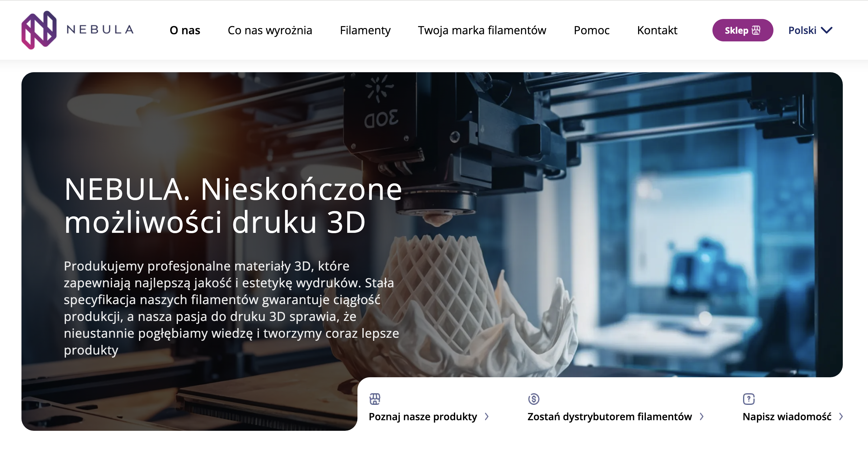Open the Pomoc menu item
This screenshot has height=475, width=868.
coord(592,30)
